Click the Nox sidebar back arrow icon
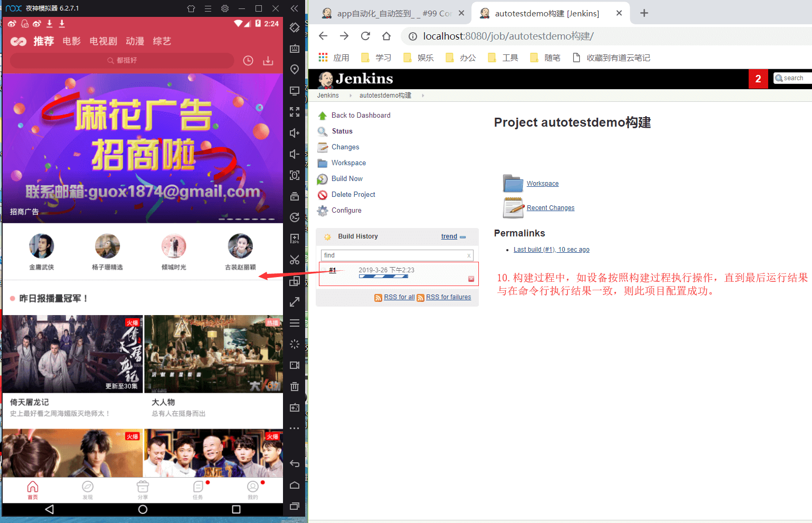The height and width of the screenshot is (523, 812). coord(295,464)
